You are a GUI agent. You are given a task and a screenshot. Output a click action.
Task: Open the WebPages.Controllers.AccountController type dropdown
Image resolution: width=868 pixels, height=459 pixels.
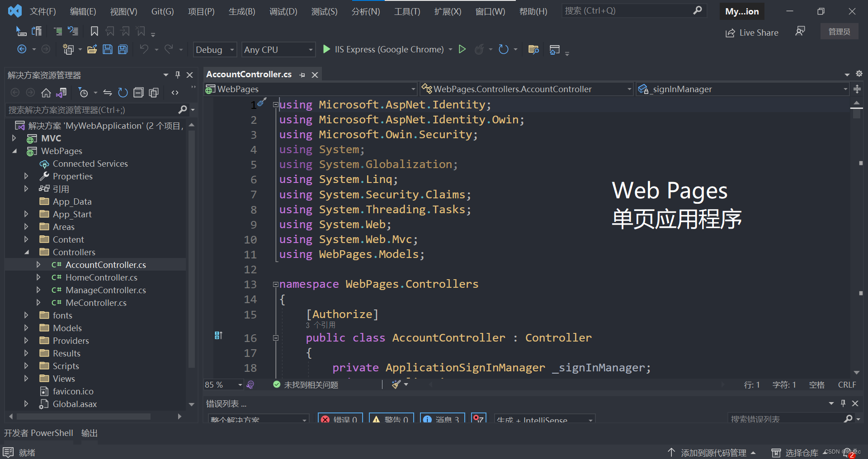point(526,89)
